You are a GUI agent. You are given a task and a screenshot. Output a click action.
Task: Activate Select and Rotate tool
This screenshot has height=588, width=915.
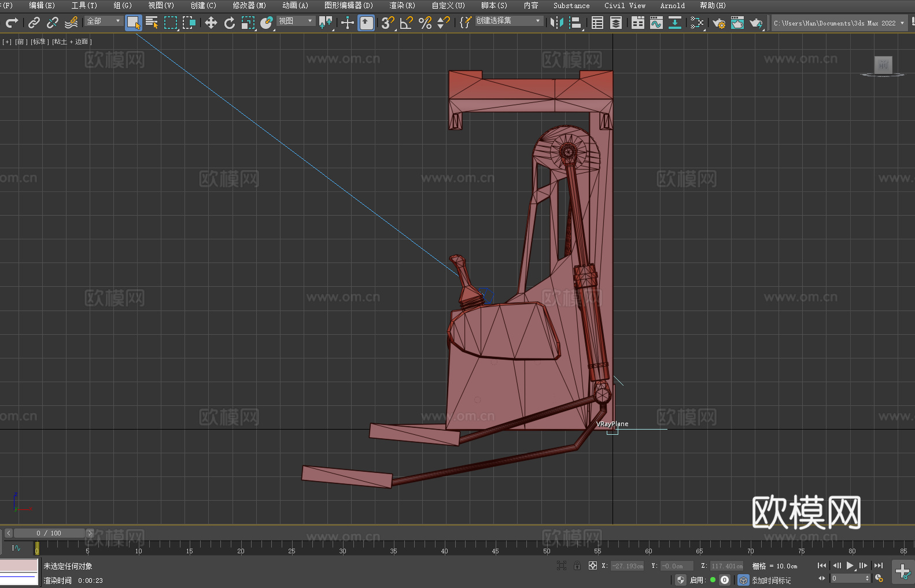230,23
